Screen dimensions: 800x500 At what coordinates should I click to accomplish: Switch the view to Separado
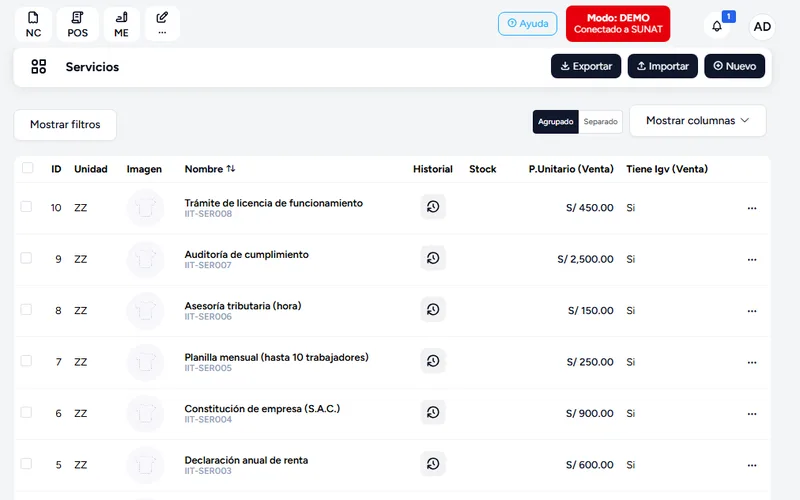601,122
